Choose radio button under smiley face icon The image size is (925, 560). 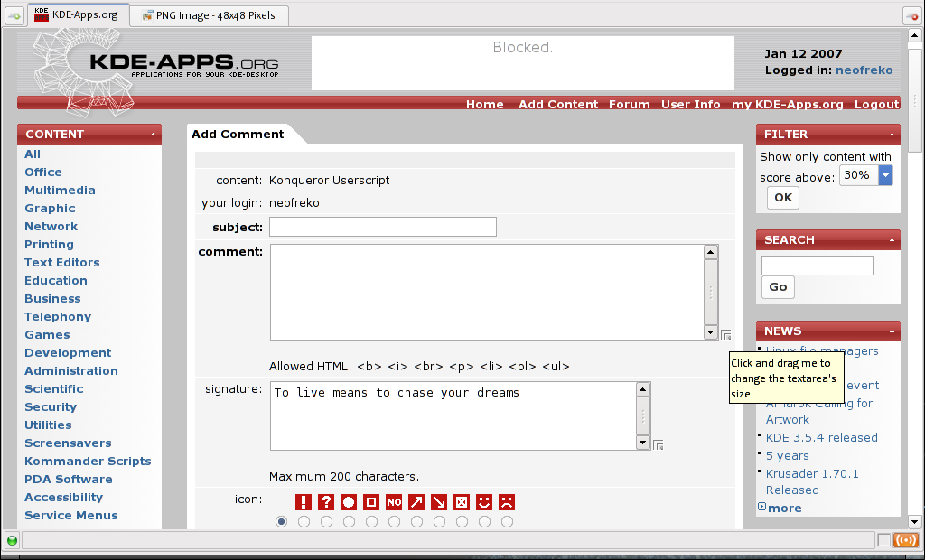click(484, 522)
